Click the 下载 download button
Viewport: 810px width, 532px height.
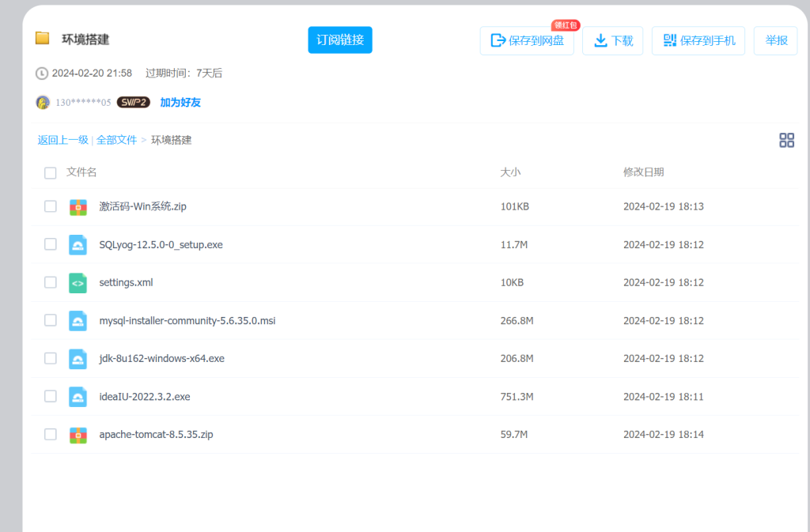click(613, 40)
